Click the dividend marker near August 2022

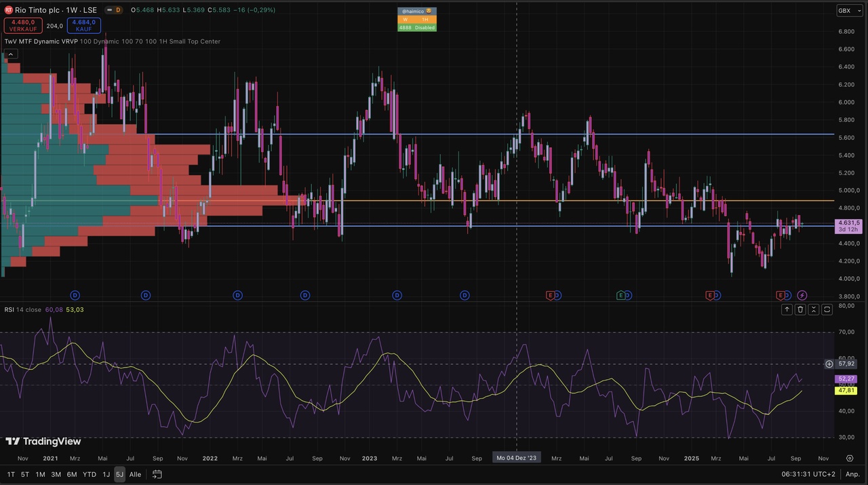pyautogui.click(x=305, y=295)
